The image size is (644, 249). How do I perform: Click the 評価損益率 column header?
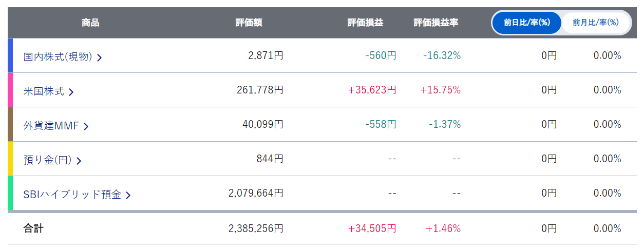(x=436, y=23)
